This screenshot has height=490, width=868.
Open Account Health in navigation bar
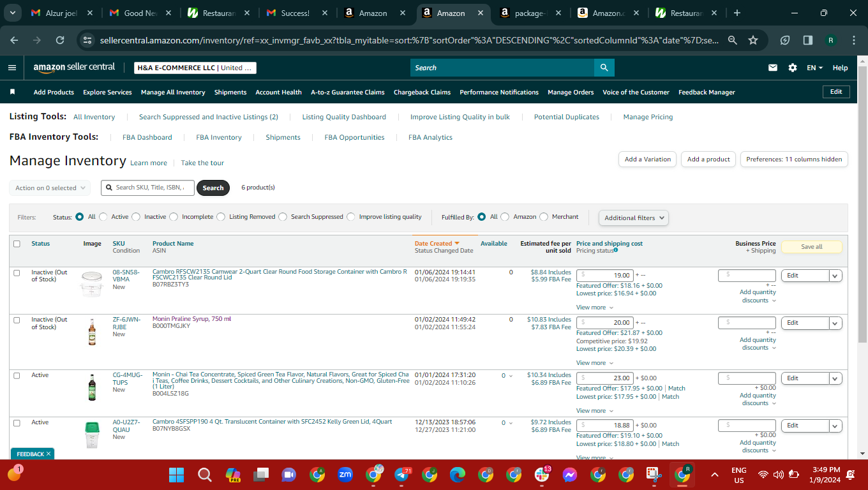click(x=278, y=92)
